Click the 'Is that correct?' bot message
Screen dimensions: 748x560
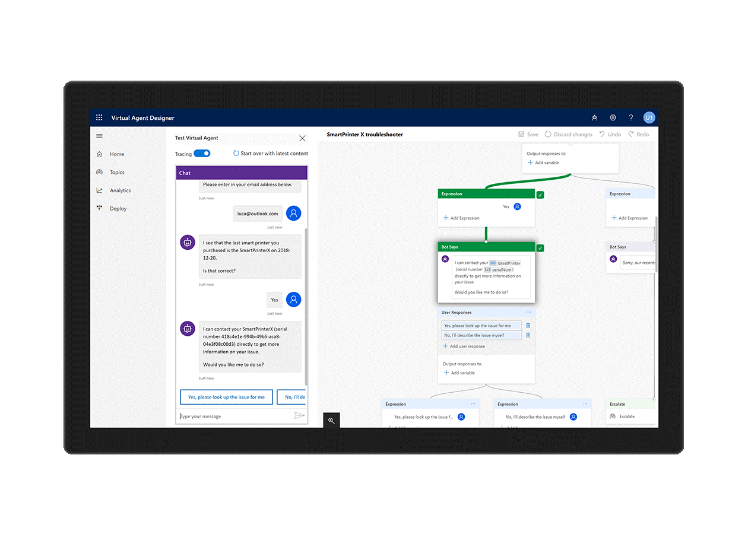pyautogui.click(x=219, y=271)
